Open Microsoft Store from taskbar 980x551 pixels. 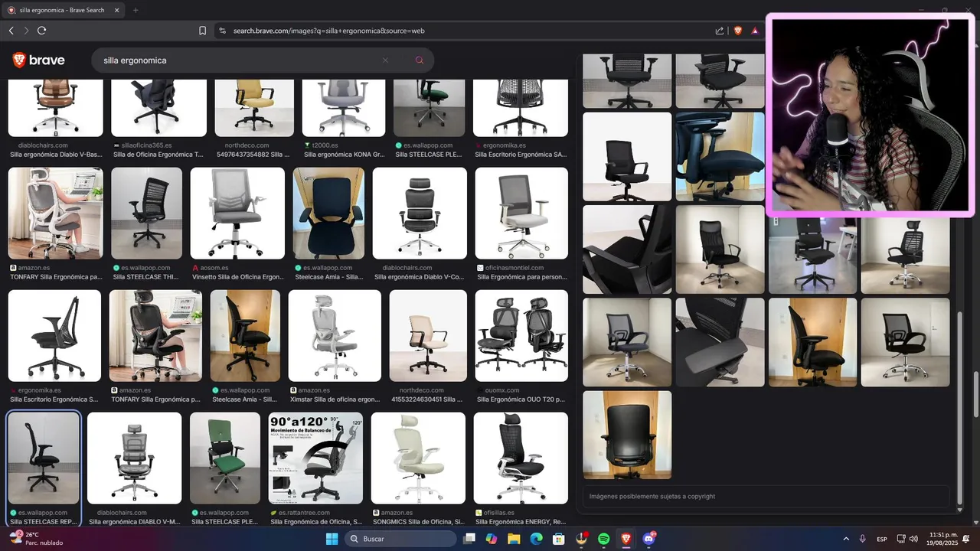[x=559, y=539]
